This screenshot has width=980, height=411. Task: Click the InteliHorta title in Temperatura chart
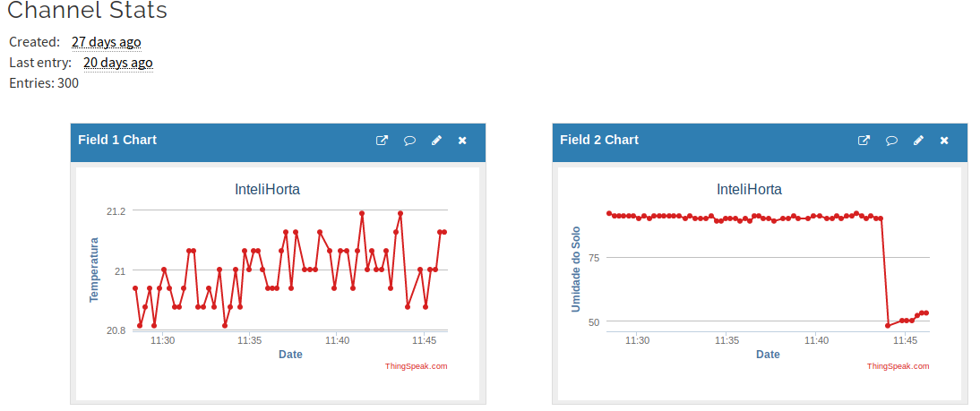267,190
